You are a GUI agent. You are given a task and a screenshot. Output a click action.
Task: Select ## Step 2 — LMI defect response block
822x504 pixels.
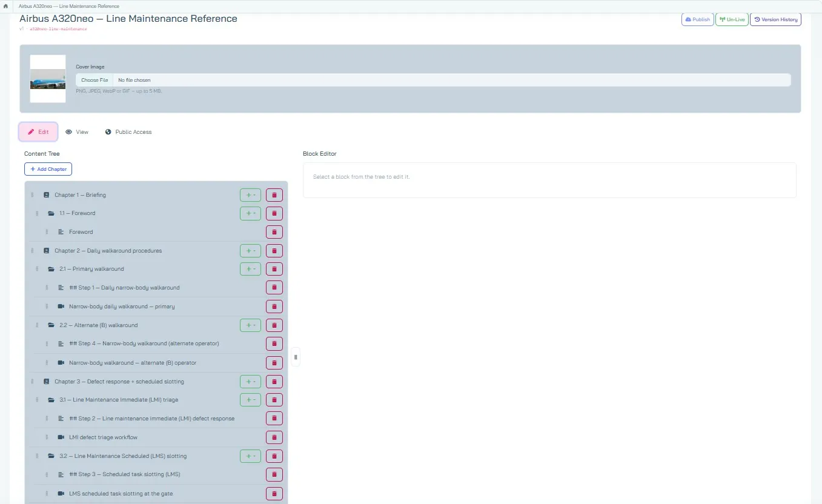pos(151,419)
